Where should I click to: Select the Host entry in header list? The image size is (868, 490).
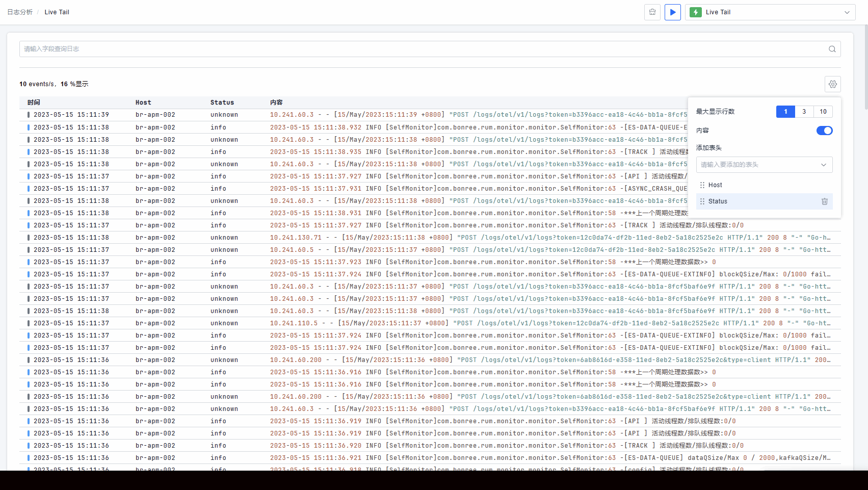(x=715, y=185)
